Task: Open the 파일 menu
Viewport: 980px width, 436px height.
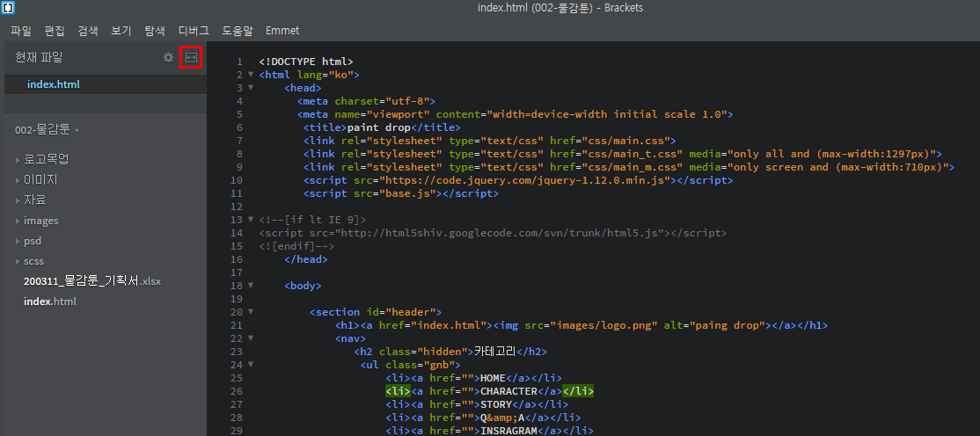Action: [20, 30]
